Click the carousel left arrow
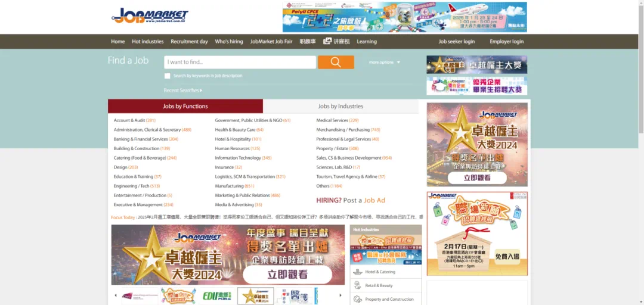This screenshot has height=305, width=644. tap(116, 295)
